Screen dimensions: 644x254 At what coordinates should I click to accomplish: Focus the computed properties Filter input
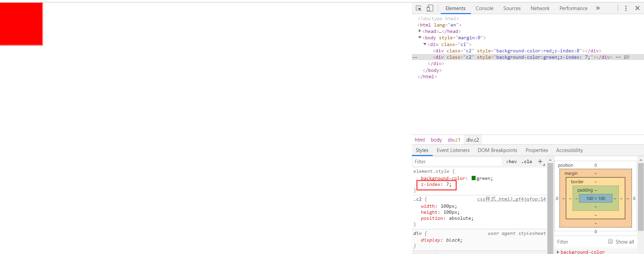pyautogui.click(x=580, y=242)
